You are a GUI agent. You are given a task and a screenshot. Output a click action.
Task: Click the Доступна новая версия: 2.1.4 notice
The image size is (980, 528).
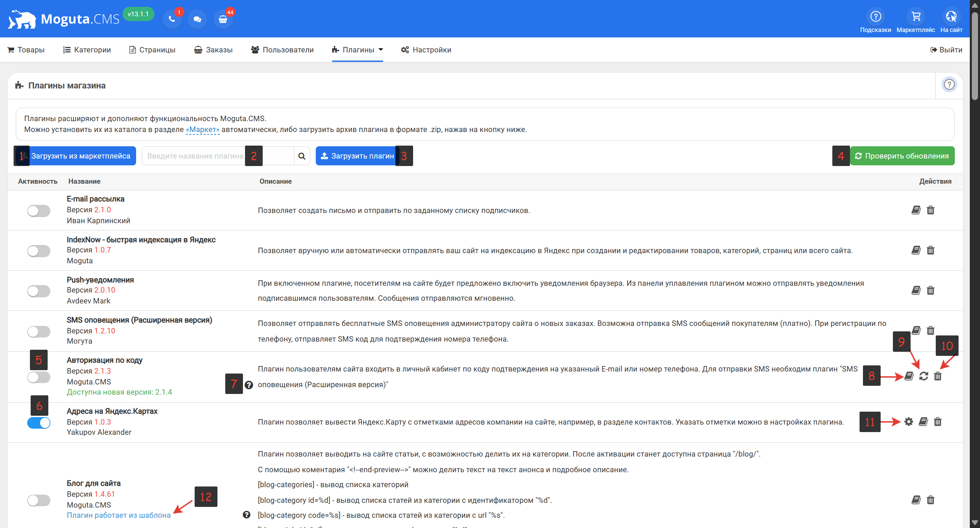coord(119,392)
